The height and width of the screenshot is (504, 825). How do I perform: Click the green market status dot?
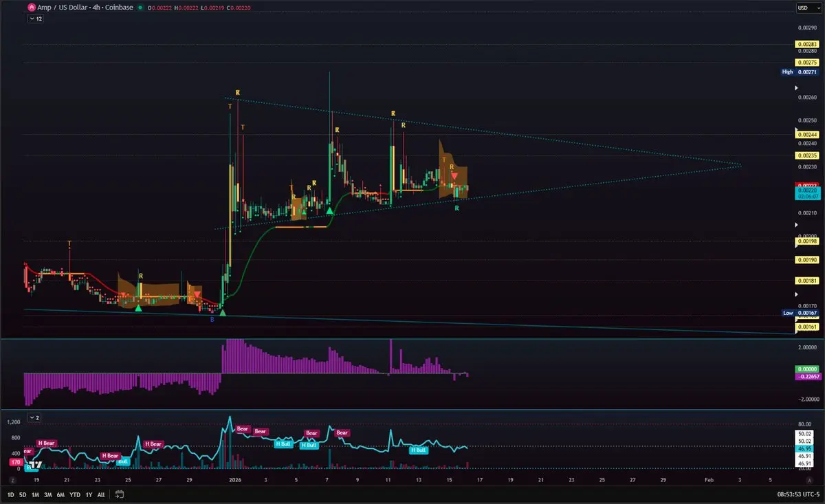140,8
